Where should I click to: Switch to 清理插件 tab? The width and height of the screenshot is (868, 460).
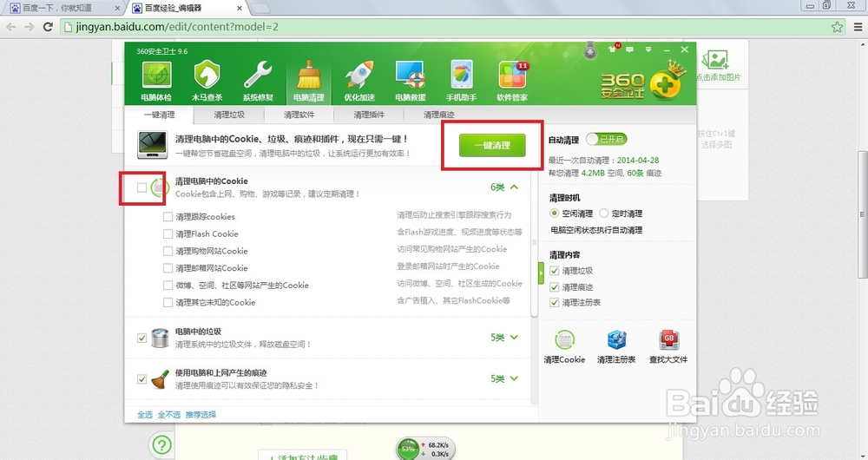pyautogui.click(x=369, y=115)
